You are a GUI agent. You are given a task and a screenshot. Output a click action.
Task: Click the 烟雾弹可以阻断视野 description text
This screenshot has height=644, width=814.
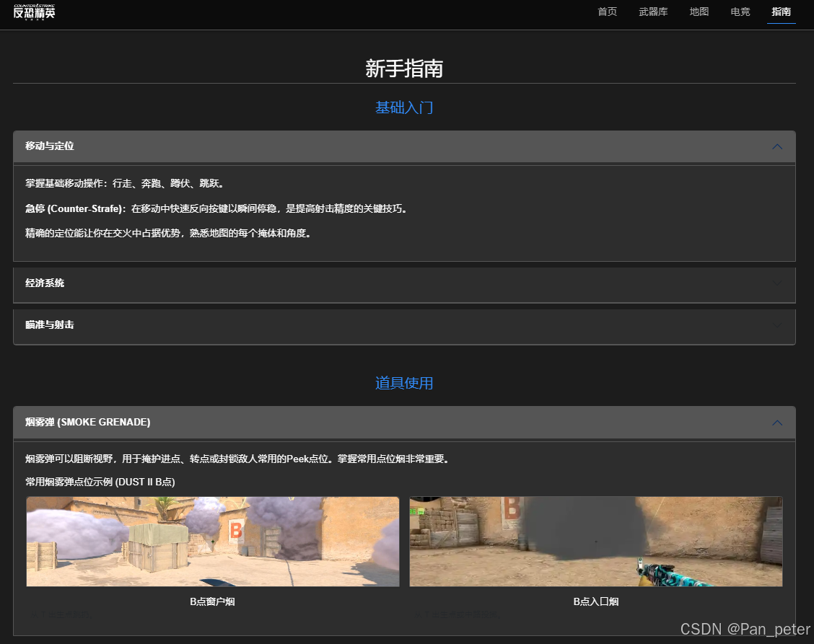click(237, 459)
